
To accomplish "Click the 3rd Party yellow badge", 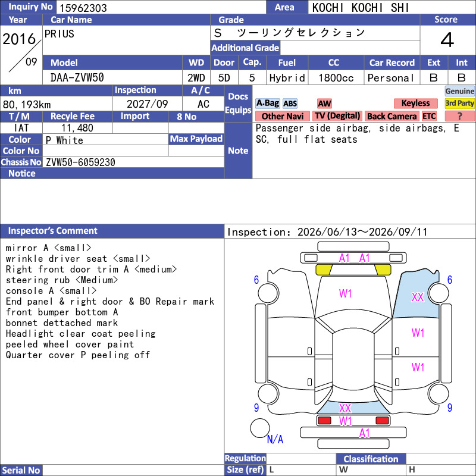I will click(459, 103).
